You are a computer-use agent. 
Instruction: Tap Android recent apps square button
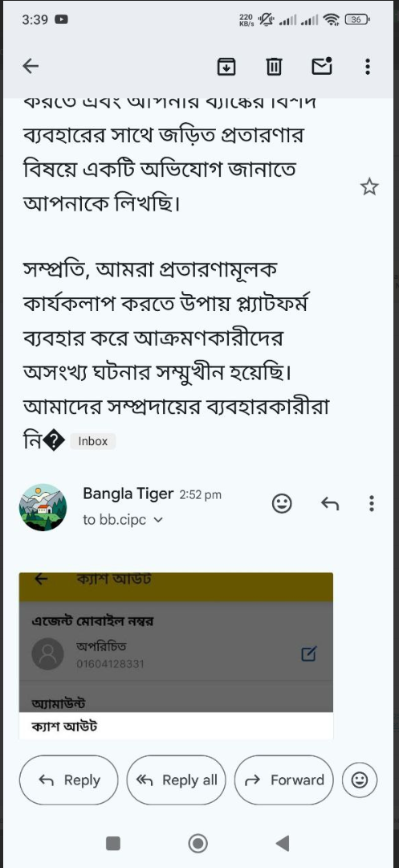tap(113, 843)
